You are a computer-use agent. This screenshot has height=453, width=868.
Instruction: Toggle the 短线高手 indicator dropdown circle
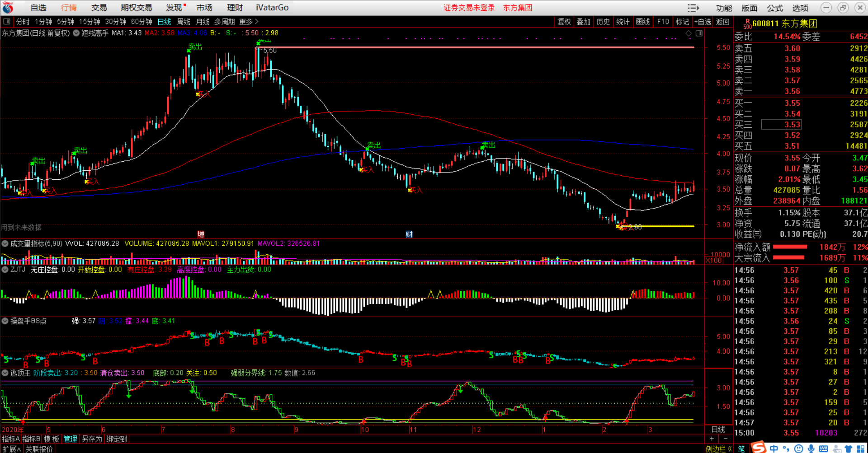coord(76,33)
